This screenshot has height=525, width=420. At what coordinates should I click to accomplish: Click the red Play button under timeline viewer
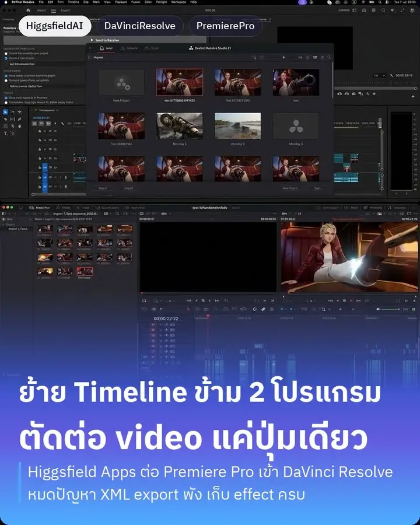[351, 300]
